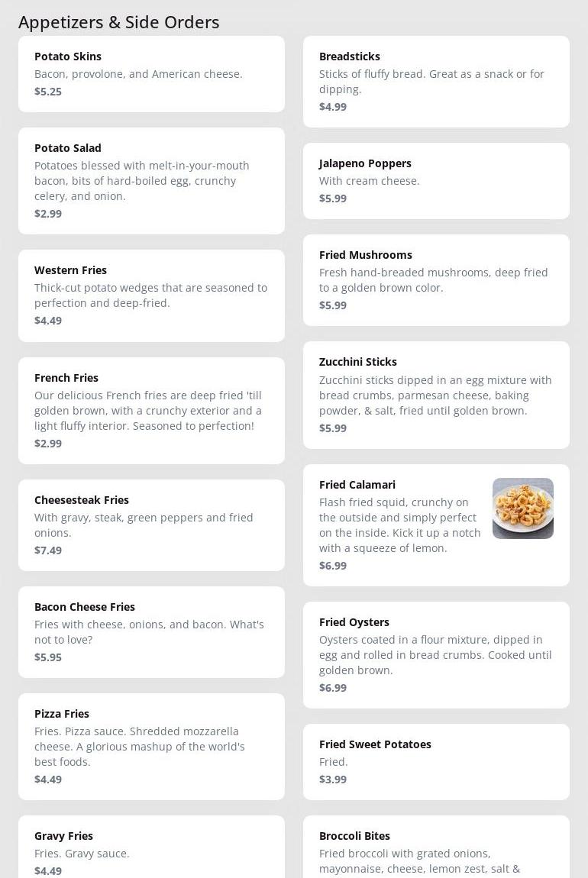Viewport: 588px width, 878px height.
Task: Click the French Fries title
Action: (66, 378)
